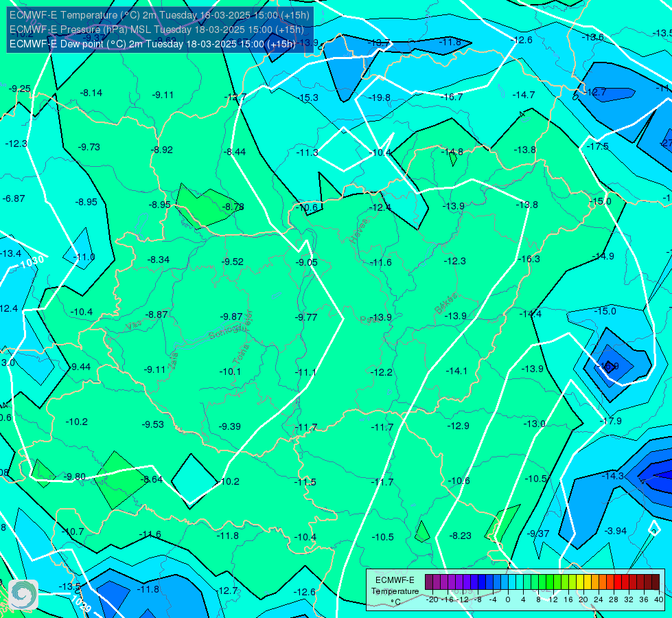Click the spiral weather logo icon
This screenshot has height=618, width=672.
[x=23, y=594]
